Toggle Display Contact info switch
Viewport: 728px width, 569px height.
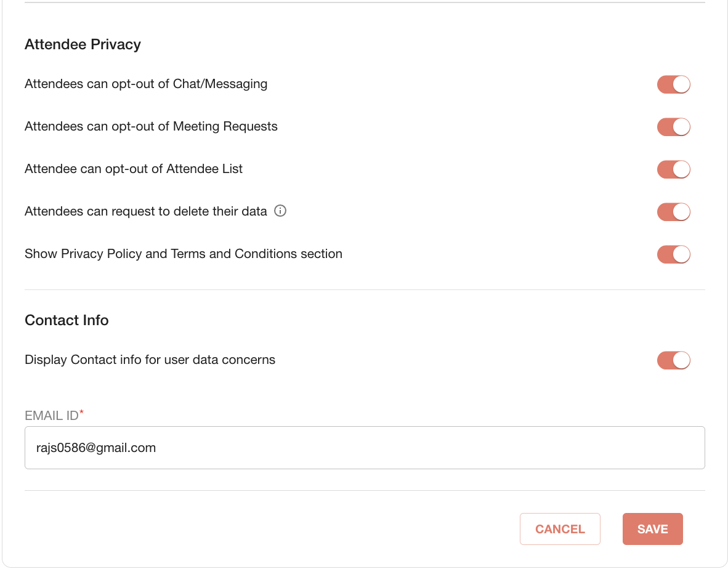pos(673,360)
